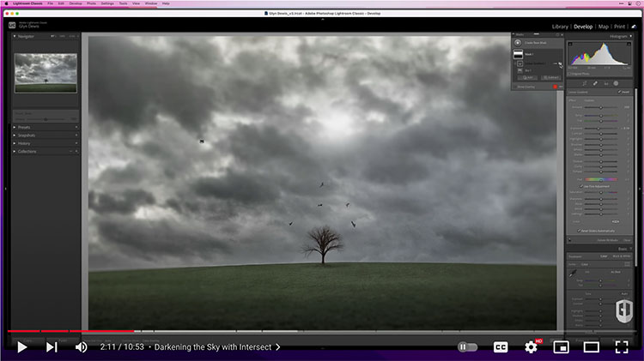Switch to the Map module
Viewport: 644px width, 361px height.
pyautogui.click(x=604, y=27)
